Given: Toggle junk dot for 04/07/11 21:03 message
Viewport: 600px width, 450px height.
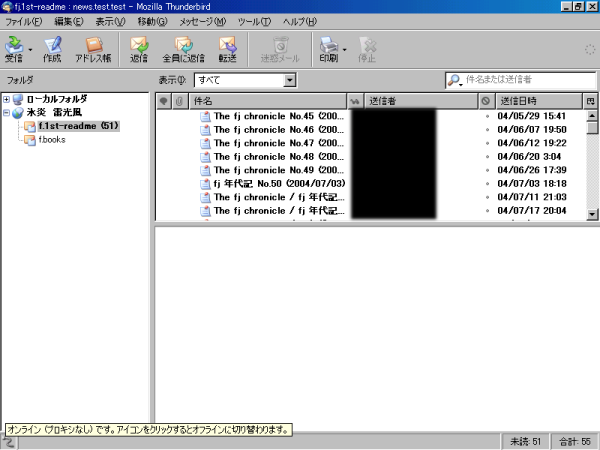Looking at the screenshot, I should 487,197.
